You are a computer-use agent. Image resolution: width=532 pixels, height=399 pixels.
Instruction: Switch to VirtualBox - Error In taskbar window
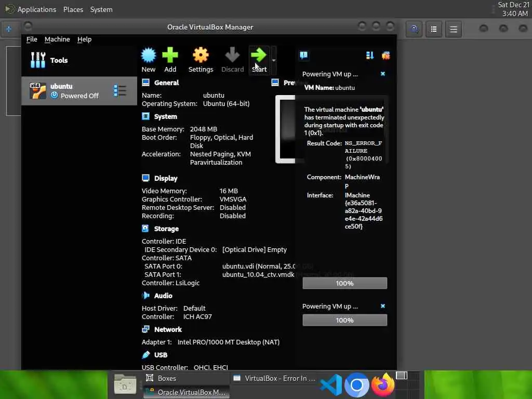point(274,378)
